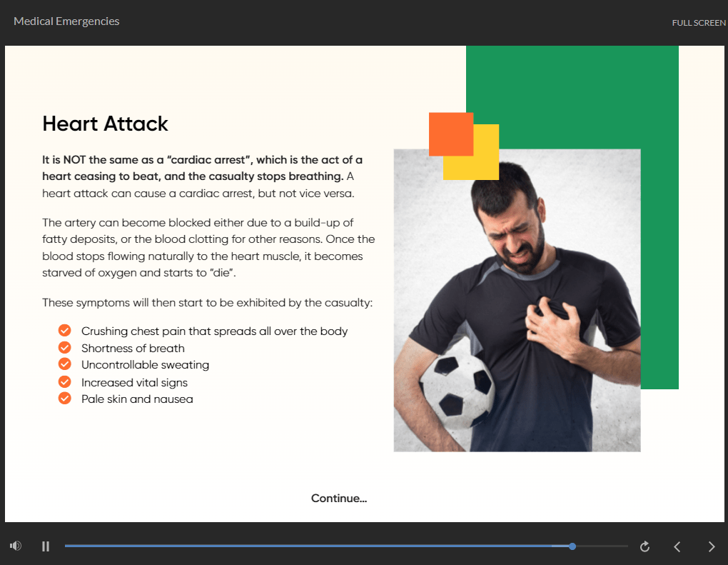Click the seekbar position handle

point(572,546)
